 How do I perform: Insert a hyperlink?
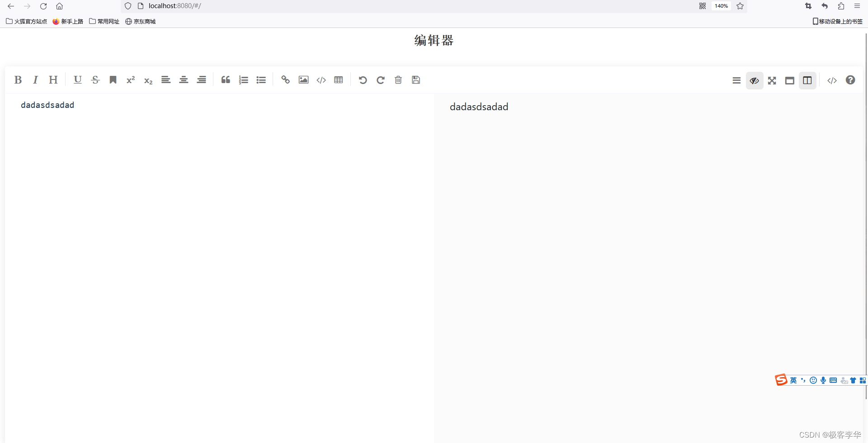[285, 80]
